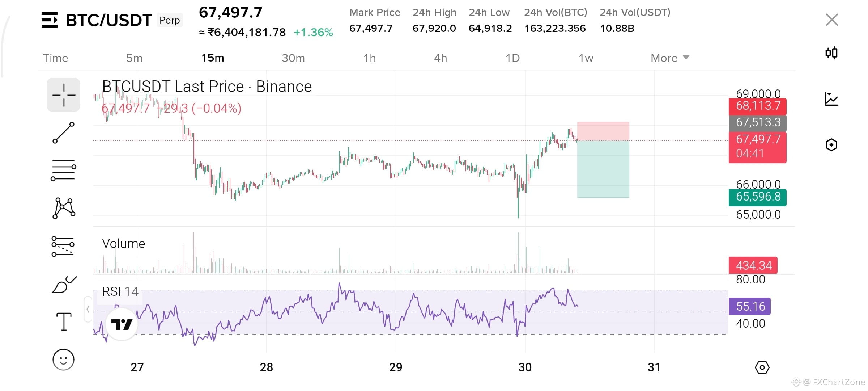Select the Text annotation tool
868x391 pixels.
(x=64, y=321)
